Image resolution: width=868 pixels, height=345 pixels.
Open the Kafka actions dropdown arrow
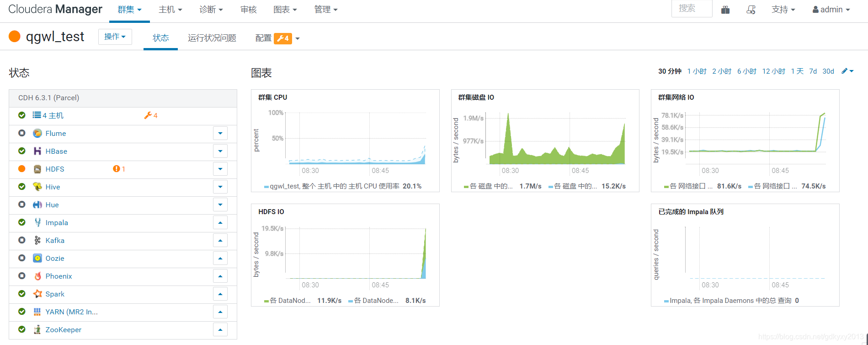pos(220,240)
